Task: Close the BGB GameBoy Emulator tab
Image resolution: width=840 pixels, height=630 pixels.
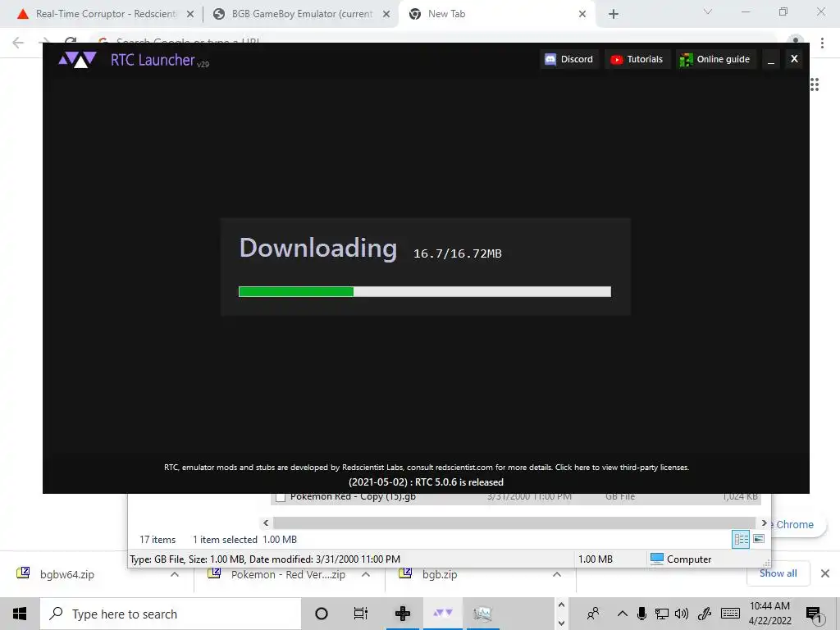Action: coord(386,15)
